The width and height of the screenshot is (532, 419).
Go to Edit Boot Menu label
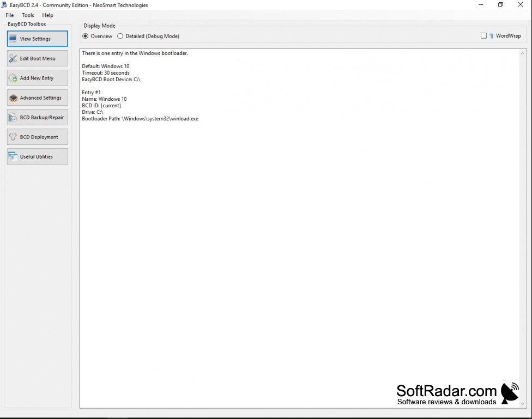tap(38, 58)
